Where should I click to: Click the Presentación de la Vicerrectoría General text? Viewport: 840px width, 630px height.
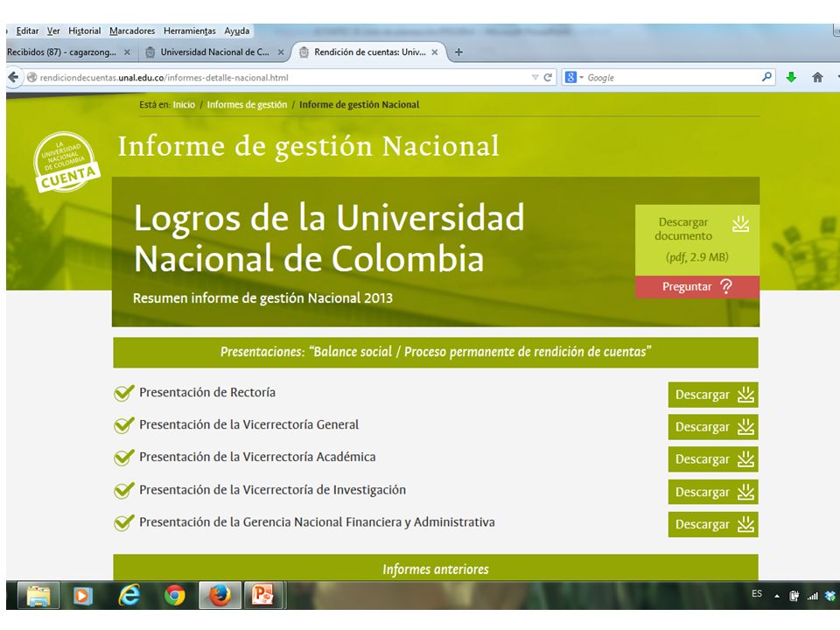coord(249,425)
